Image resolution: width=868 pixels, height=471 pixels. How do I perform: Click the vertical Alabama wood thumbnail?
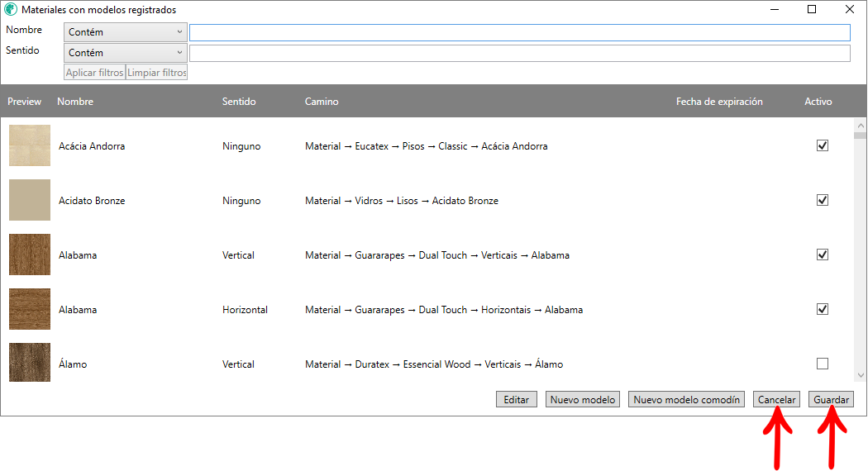[x=30, y=255]
